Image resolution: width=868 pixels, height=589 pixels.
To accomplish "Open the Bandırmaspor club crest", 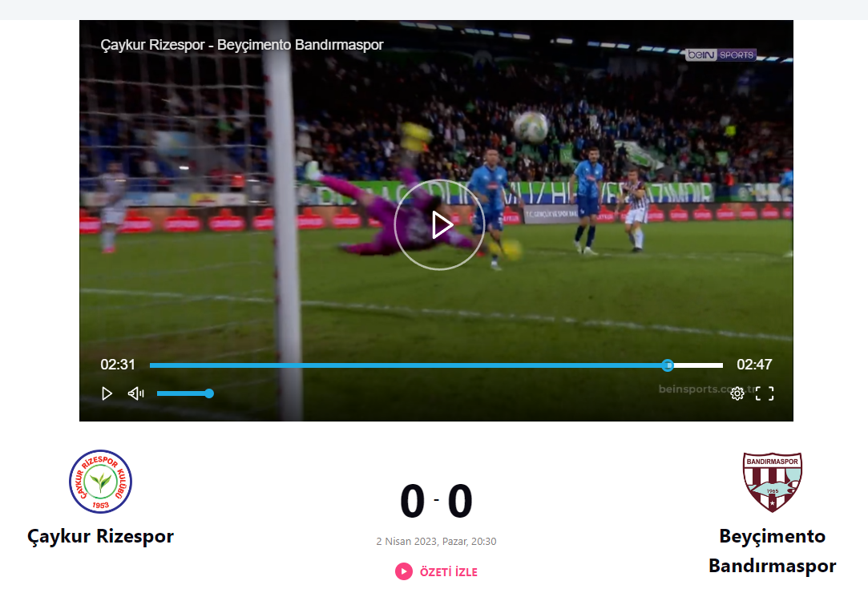I will click(x=773, y=482).
